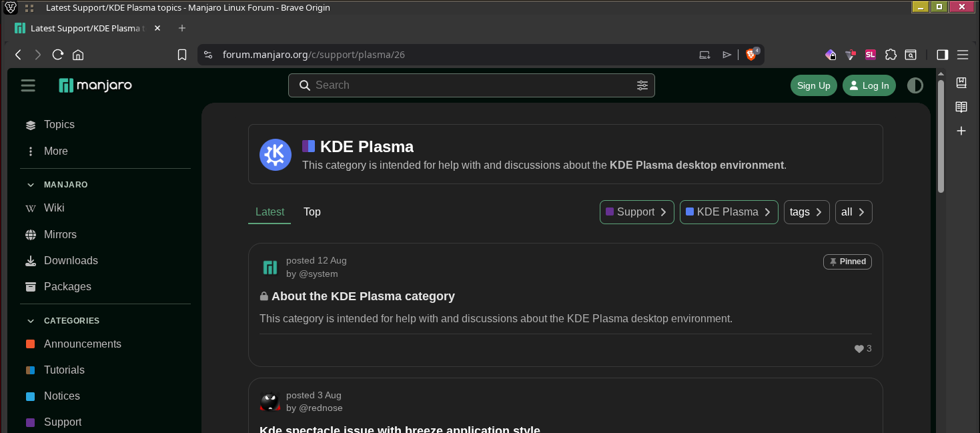Open the More sidebar menu
The height and width of the screenshot is (433, 980).
tap(56, 151)
